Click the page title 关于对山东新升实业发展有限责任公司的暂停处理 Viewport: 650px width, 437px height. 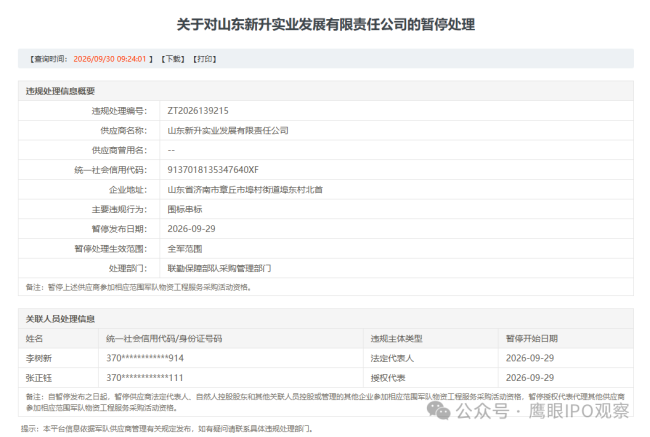325,24
